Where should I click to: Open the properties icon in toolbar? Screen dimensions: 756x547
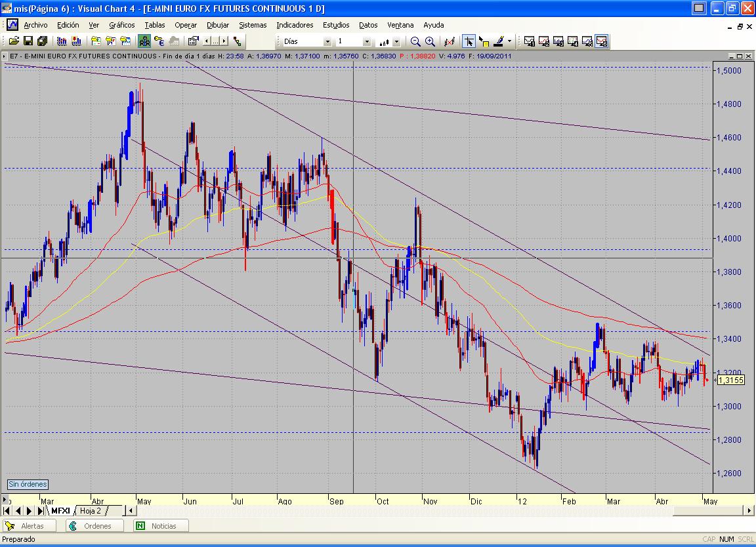[193, 41]
